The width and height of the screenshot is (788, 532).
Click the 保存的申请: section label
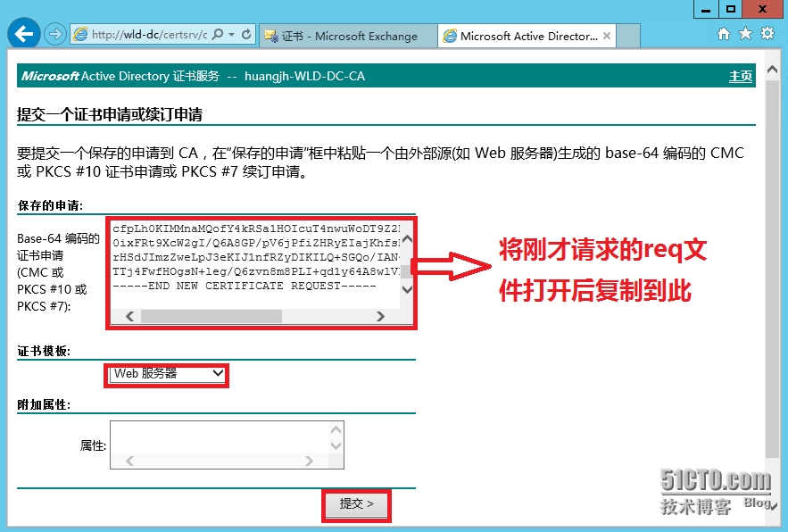[50, 205]
